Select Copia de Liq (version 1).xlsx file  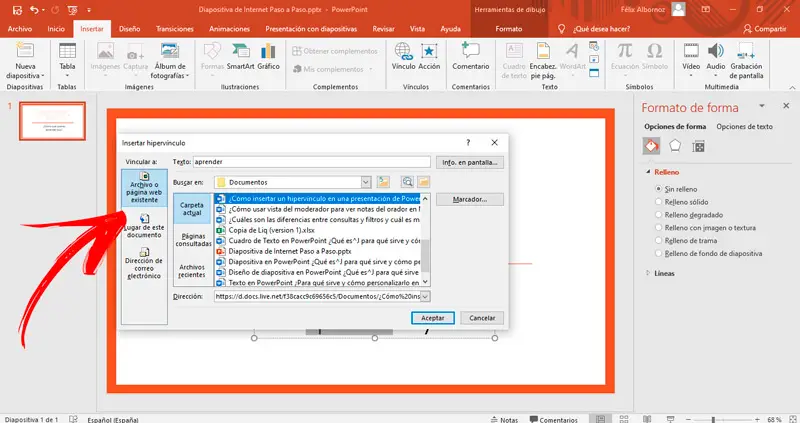tap(271, 230)
